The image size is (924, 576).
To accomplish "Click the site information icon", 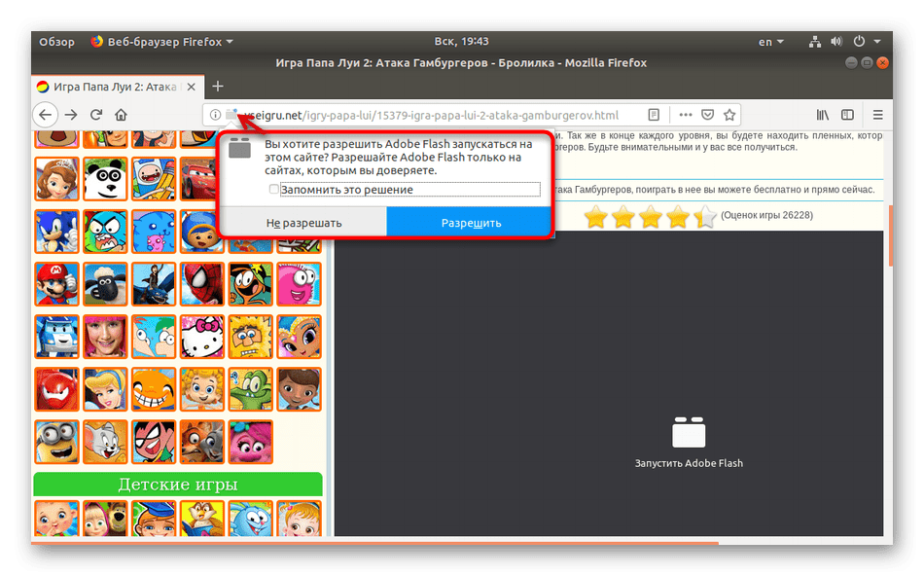I will click(x=215, y=115).
